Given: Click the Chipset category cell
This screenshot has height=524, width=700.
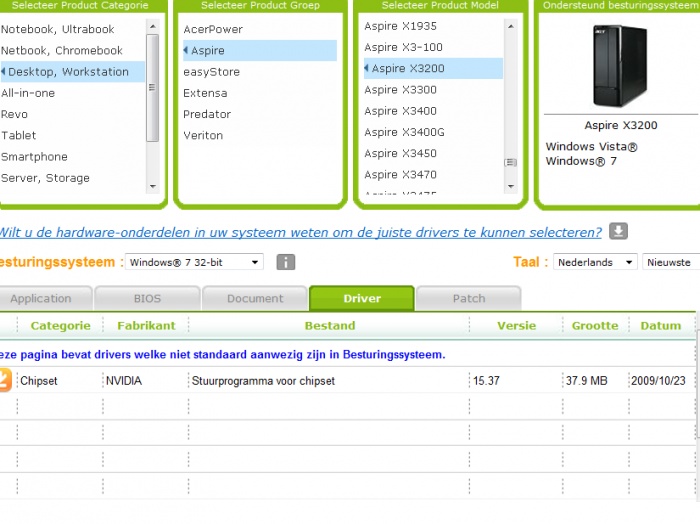Looking at the screenshot, I should [x=39, y=381].
